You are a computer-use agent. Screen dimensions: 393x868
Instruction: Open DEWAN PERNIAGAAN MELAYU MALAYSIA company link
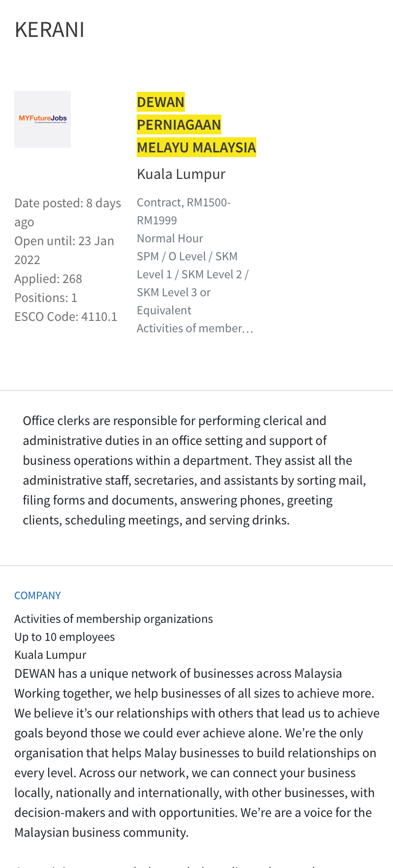click(196, 124)
